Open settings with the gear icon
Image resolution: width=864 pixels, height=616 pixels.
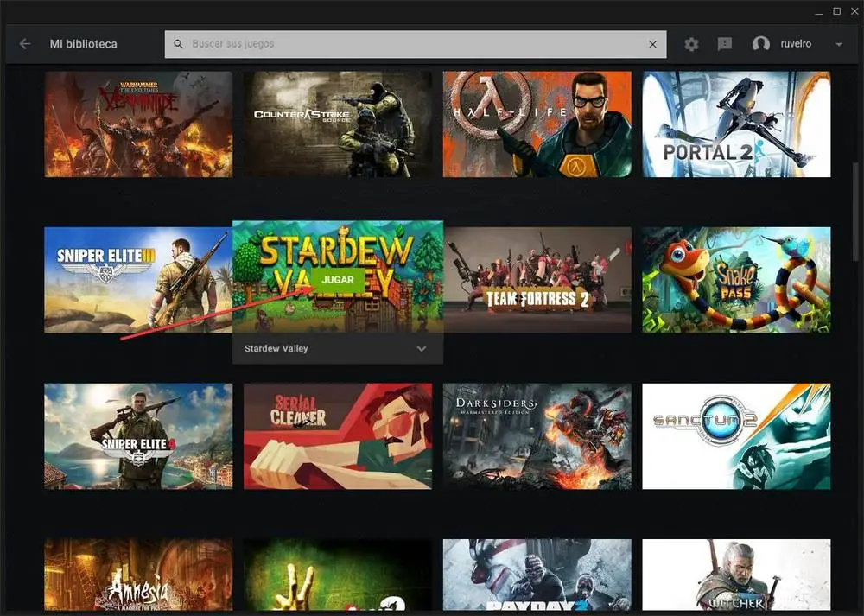(691, 44)
